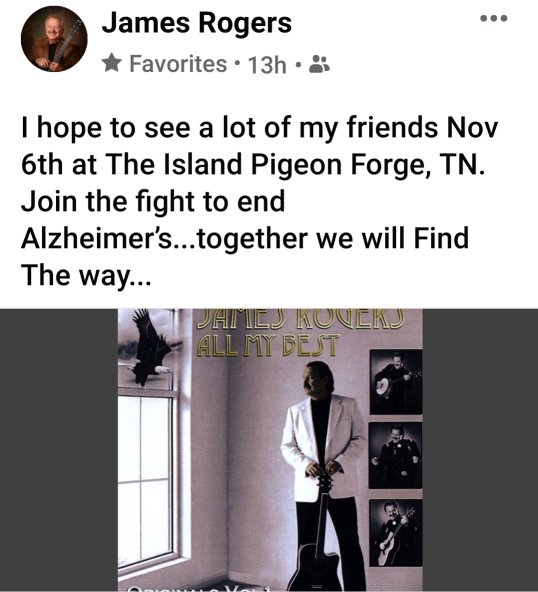Click the eagle on the album cover
The image size is (538, 592).
pos(151,348)
